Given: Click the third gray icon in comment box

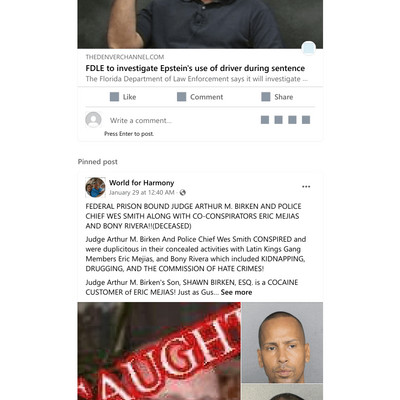Looking at the screenshot, I should point(292,120).
